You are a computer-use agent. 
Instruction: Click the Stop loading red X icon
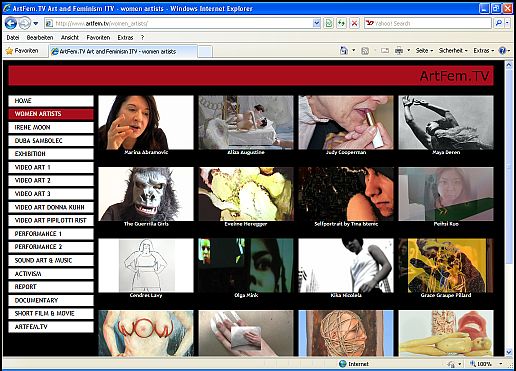tap(354, 23)
